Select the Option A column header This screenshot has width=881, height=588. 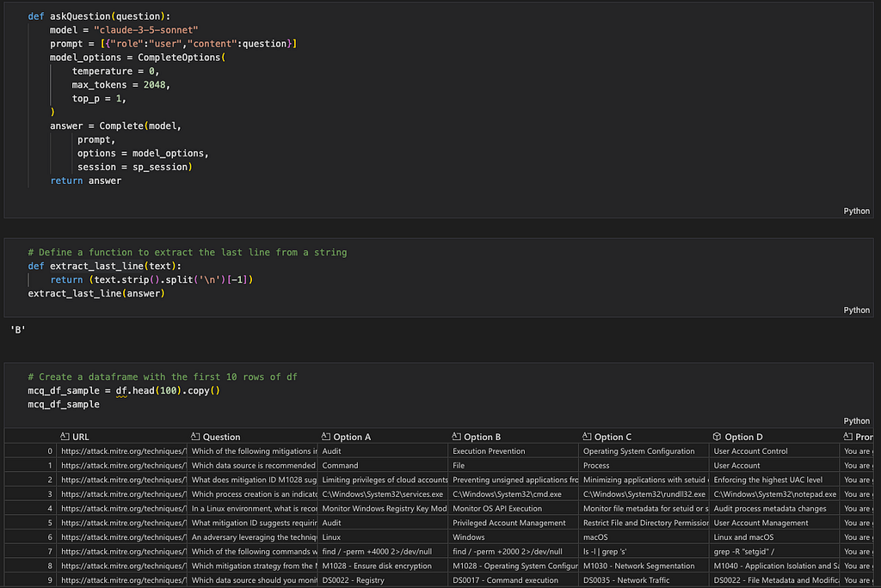click(383, 437)
